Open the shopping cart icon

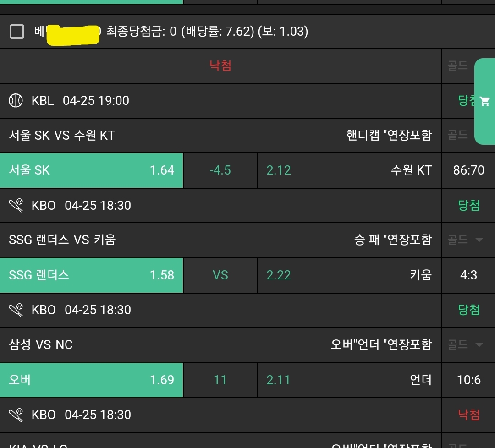pyautogui.click(x=484, y=101)
